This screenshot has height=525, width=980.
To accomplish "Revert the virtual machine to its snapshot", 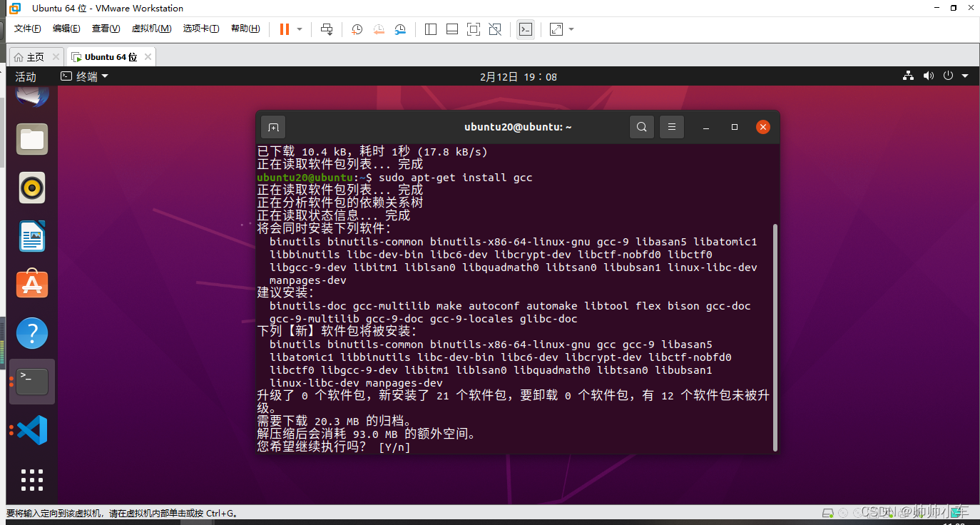I will (x=379, y=29).
